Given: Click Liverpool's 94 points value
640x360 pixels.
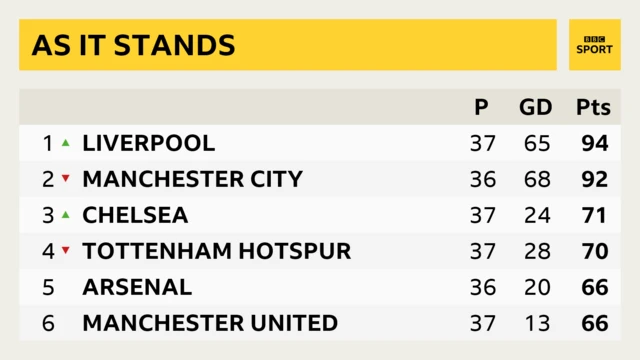Looking at the screenshot, I should (x=595, y=143).
